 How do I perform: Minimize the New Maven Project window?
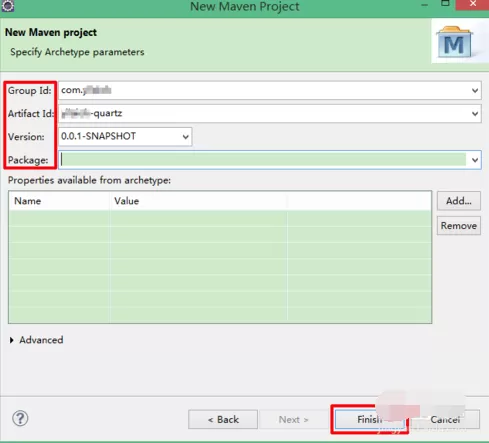click(424, 5)
